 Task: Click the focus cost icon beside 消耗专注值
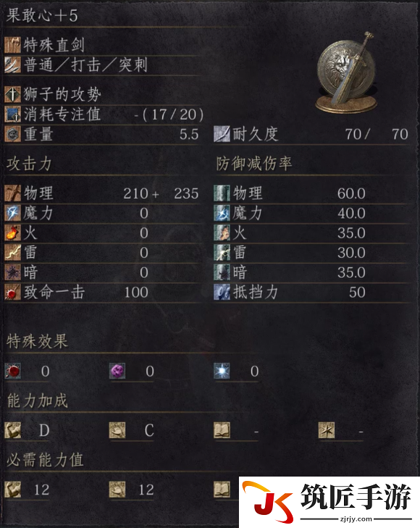pyautogui.click(x=13, y=114)
